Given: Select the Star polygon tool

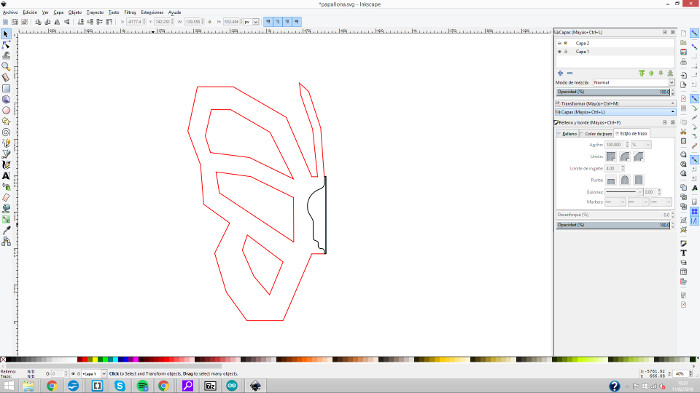Looking at the screenshot, I should point(6,121).
